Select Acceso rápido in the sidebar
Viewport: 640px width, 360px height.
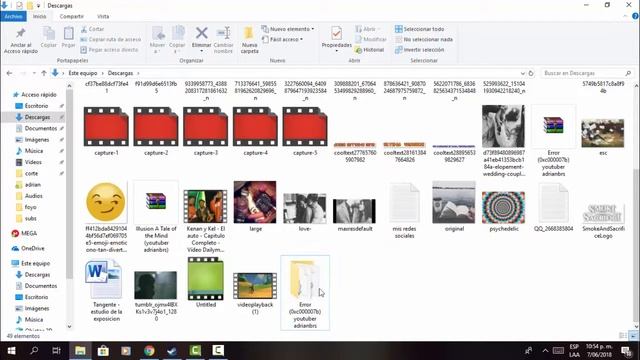coord(35,95)
